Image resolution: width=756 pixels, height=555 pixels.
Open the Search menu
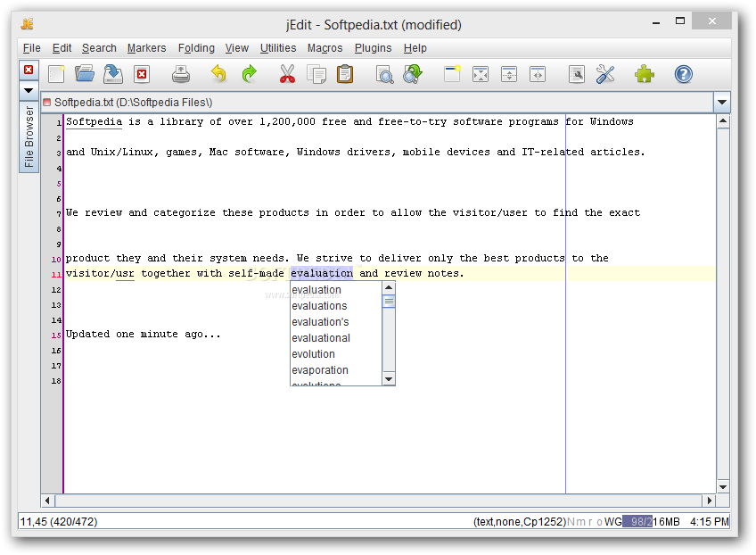[99, 48]
